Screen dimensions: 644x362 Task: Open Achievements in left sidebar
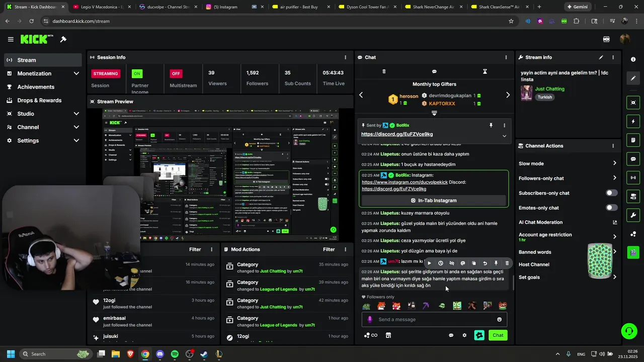coord(42,87)
